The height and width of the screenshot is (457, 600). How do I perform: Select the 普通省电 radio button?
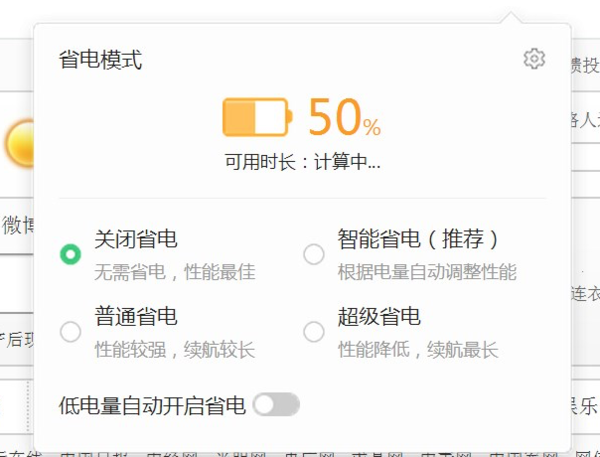coord(70,331)
